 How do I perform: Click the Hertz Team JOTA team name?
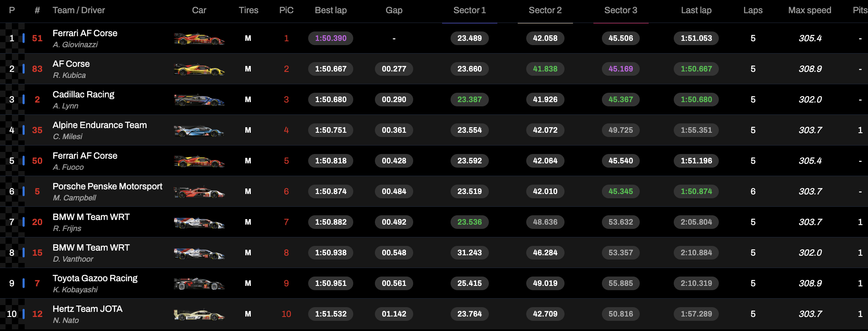88,309
